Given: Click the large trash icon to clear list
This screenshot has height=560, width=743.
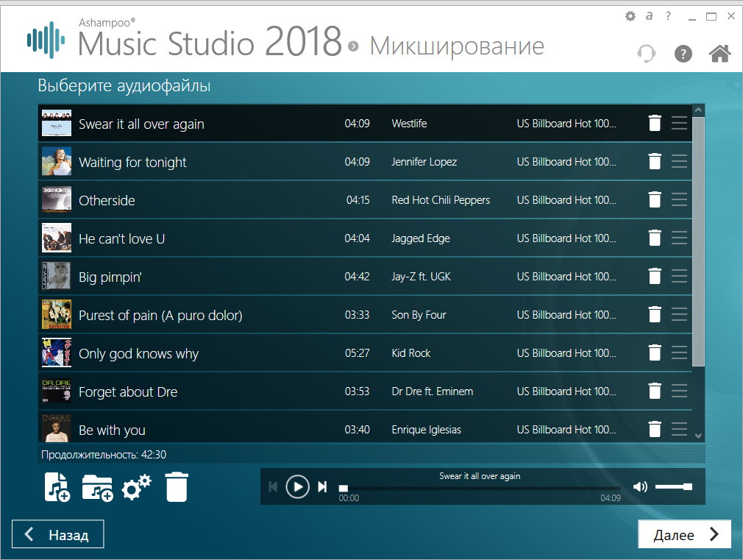Looking at the screenshot, I should point(177,487).
